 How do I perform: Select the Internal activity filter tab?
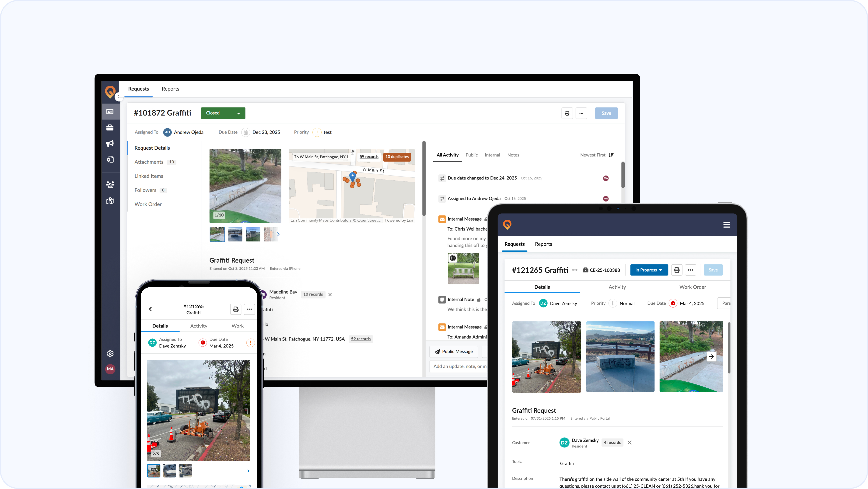click(492, 155)
